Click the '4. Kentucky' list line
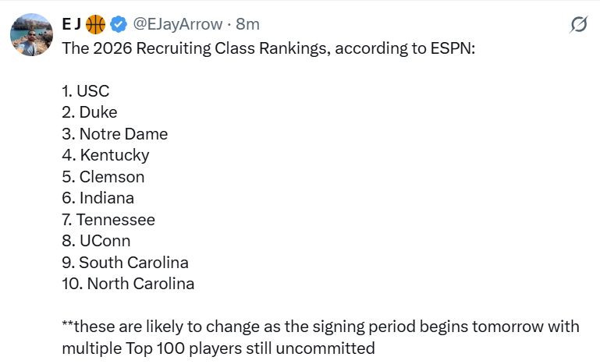 (105, 155)
